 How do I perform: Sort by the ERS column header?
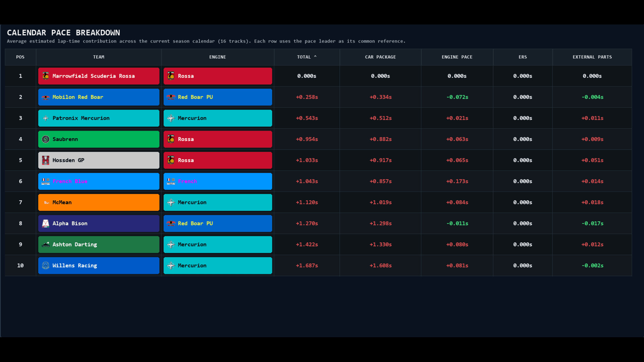(523, 57)
